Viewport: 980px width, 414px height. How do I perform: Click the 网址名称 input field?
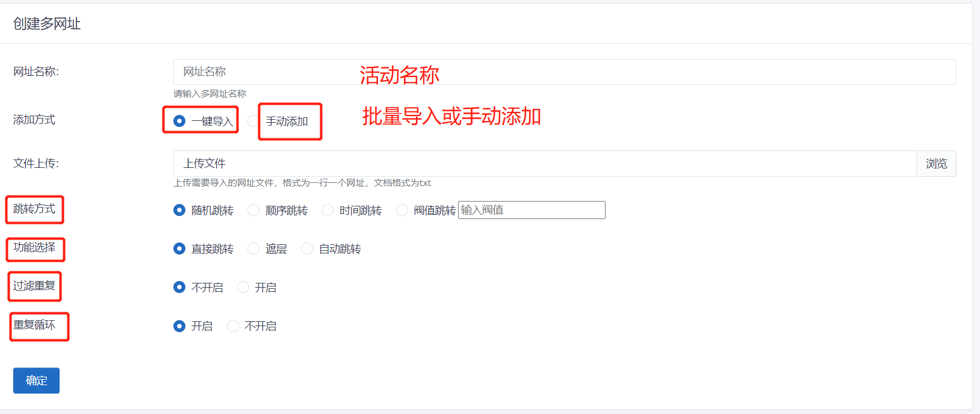[x=565, y=72]
